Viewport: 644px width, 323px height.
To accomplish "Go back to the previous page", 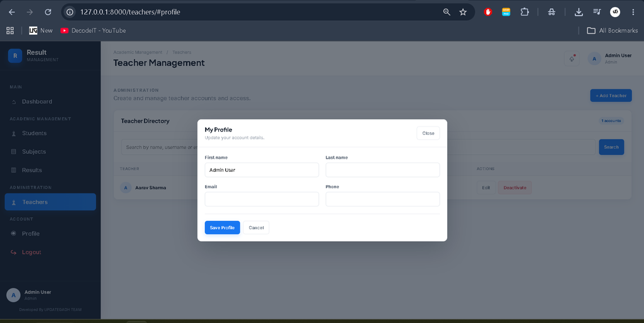I will (12, 12).
